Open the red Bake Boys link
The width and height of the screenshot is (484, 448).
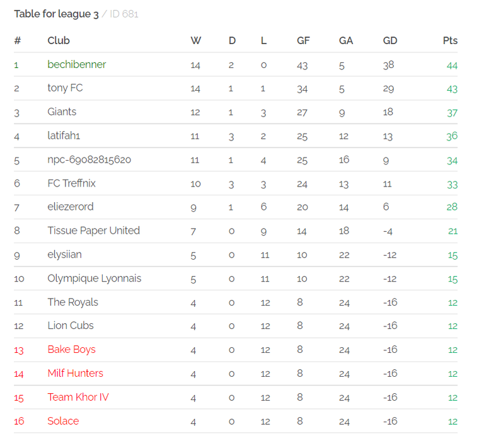pos(72,350)
